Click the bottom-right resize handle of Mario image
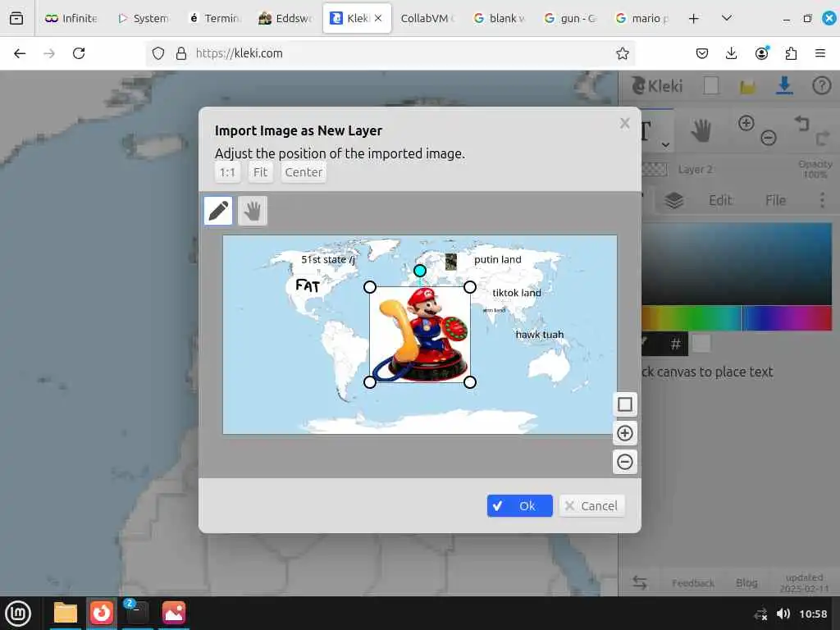The width and height of the screenshot is (840, 630). 470,382
